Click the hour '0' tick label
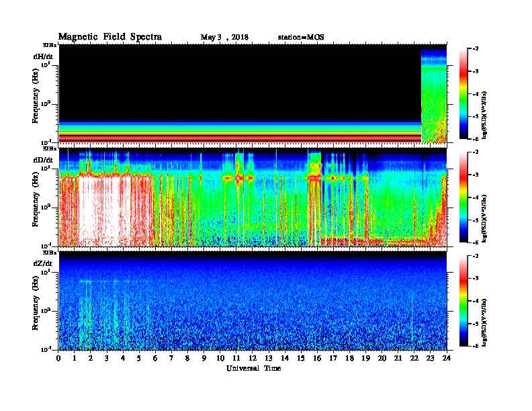Screen dimensions: 532x411 pyautogui.click(x=58, y=358)
